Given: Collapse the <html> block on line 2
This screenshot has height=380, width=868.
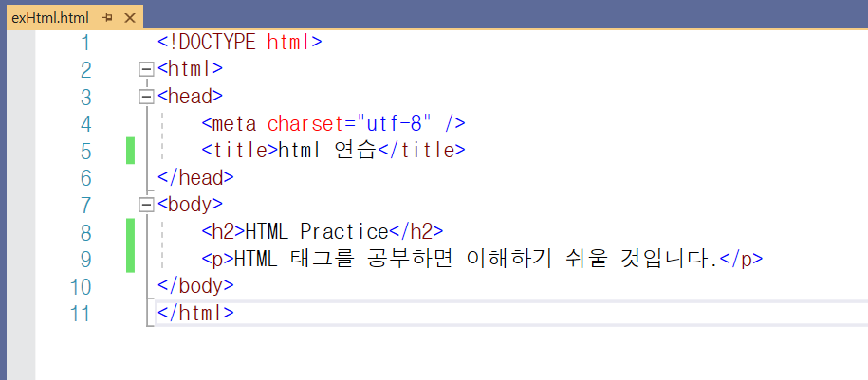Looking at the screenshot, I should (146, 70).
